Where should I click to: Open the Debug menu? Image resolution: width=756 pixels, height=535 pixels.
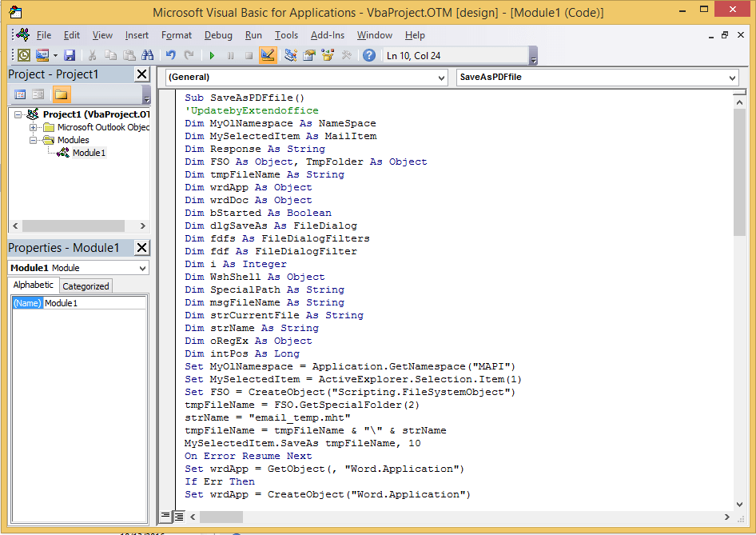point(218,35)
